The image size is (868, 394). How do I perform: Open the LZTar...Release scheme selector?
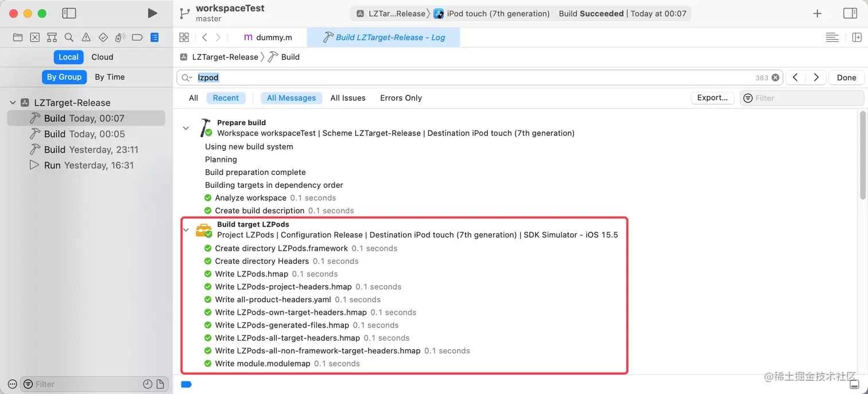point(391,14)
